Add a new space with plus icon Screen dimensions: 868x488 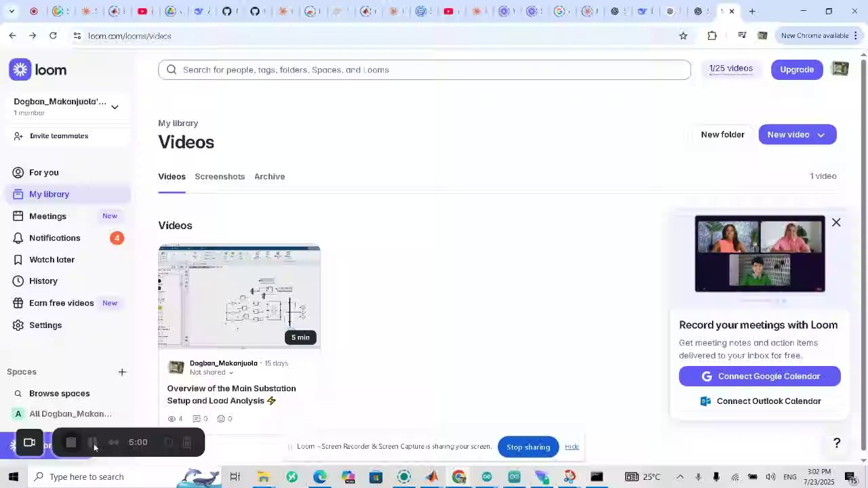[122, 372]
